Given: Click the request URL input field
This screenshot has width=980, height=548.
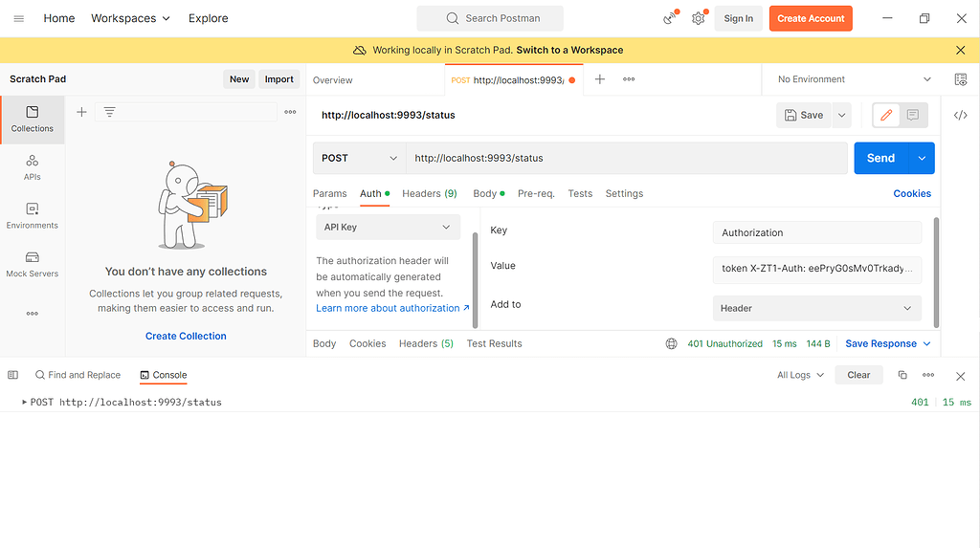Looking at the screenshot, I should [x=626, y=158].
